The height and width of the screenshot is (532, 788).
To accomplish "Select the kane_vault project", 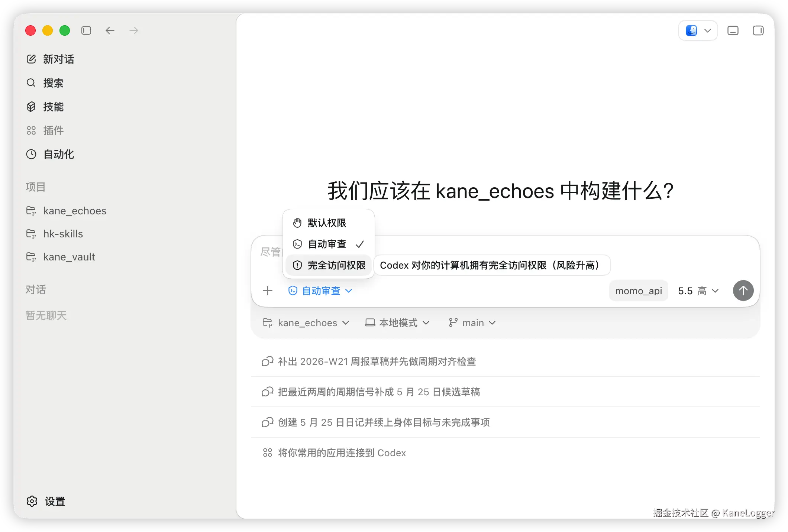I will (61, 257).
